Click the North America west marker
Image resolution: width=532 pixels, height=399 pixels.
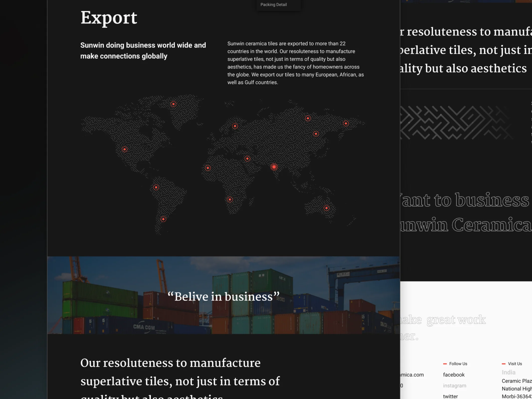[124, 149]
